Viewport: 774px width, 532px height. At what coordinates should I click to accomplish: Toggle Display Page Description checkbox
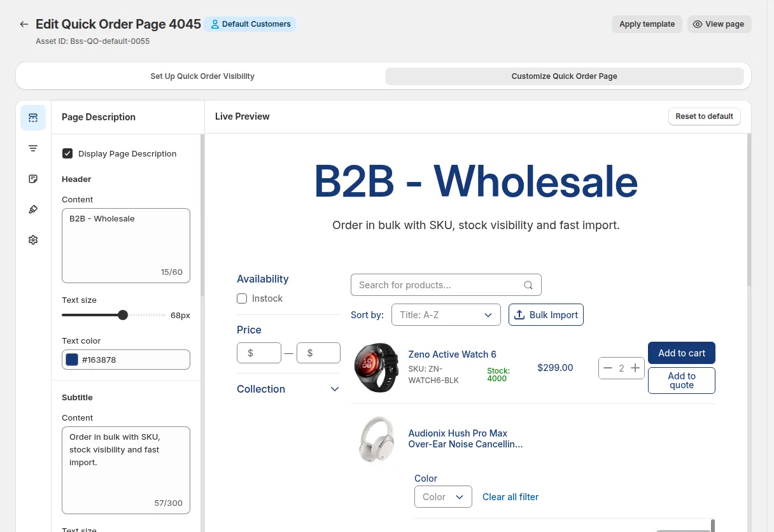tap(67, 153)
